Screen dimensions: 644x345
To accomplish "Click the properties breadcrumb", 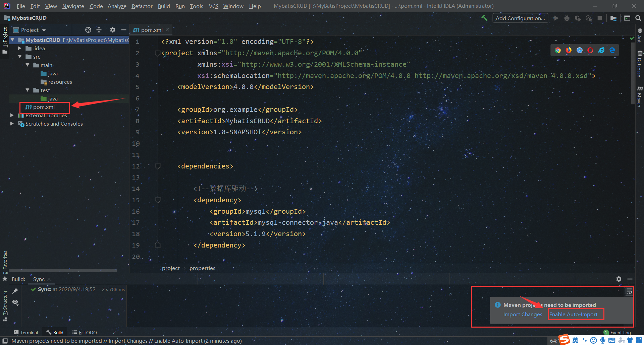I will point(202,268).
